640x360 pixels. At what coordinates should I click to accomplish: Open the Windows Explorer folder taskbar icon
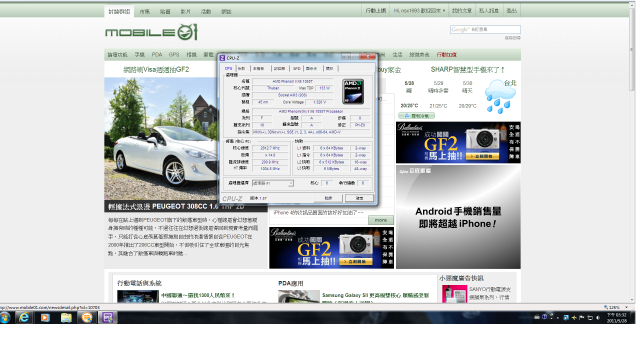pyautogui.click(x=66, y=317)
